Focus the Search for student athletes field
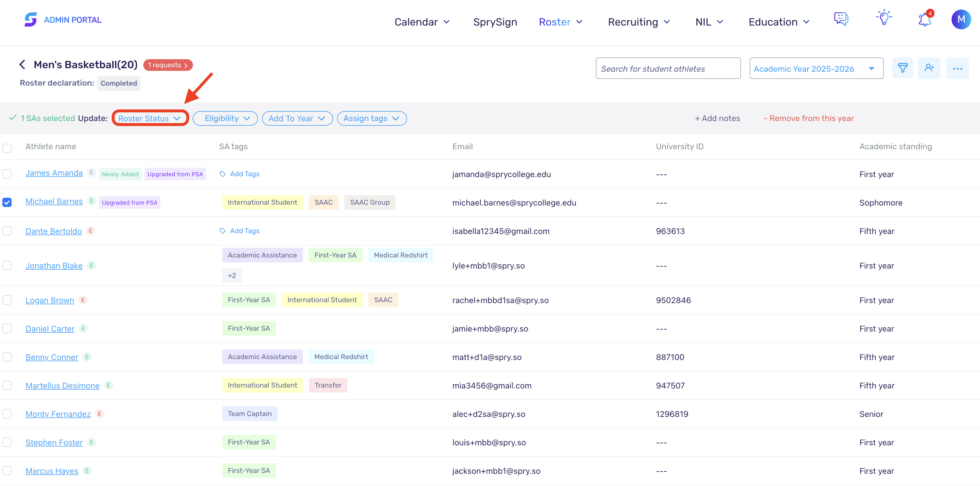980x486 pixels. coord(668,69)
